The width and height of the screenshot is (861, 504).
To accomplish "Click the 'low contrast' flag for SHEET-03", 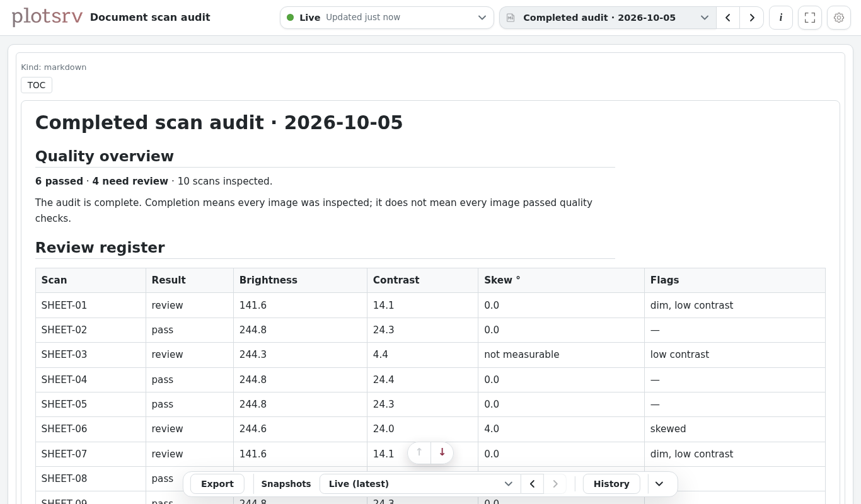I will pos(679,355).
